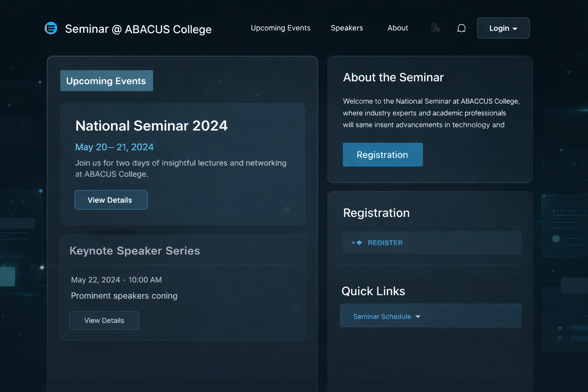
Task: Go to Upcoming Events in navigation bar
Action: point(280,28)
